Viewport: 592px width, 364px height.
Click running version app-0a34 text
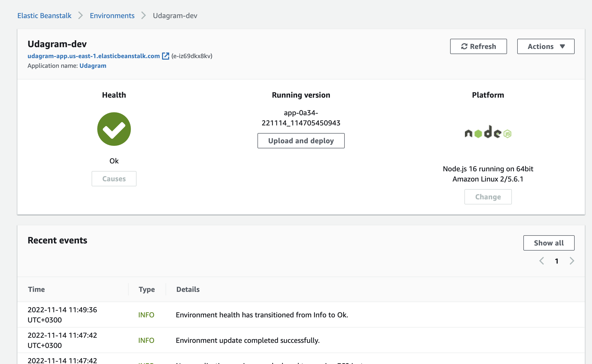click(301, 118)
